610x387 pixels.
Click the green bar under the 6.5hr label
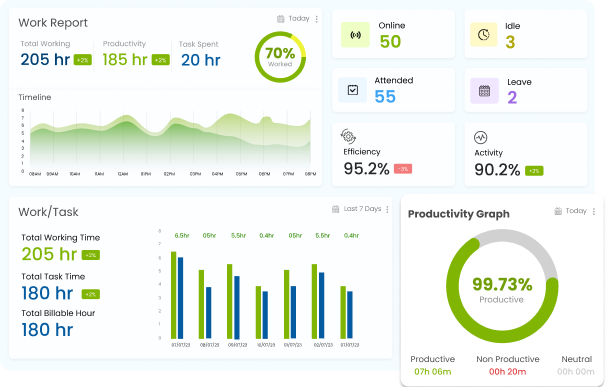174,295
